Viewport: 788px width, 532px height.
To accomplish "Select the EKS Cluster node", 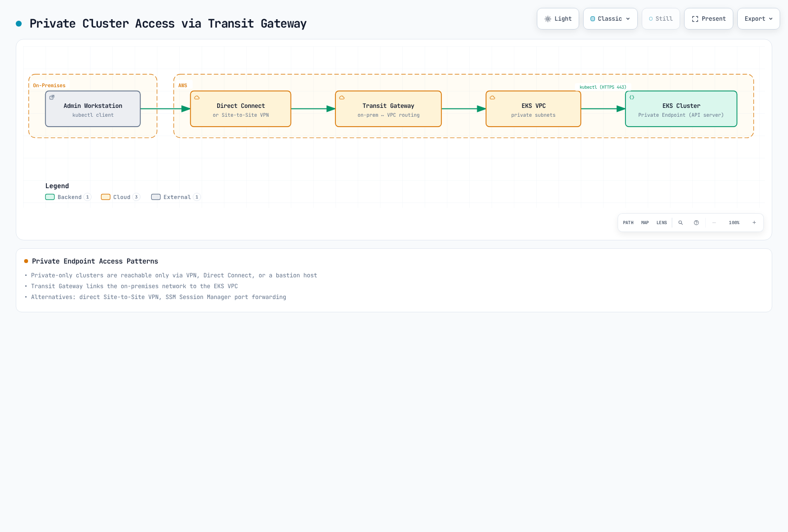I will 681,109.
